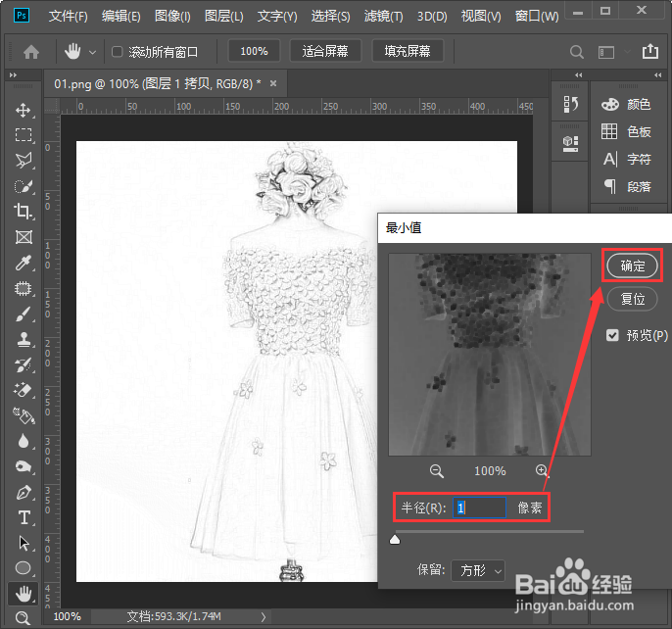Viewport: 672px width, 629px height.
Task: Open the 图像(I) menu
Action: tap(172, 17)
